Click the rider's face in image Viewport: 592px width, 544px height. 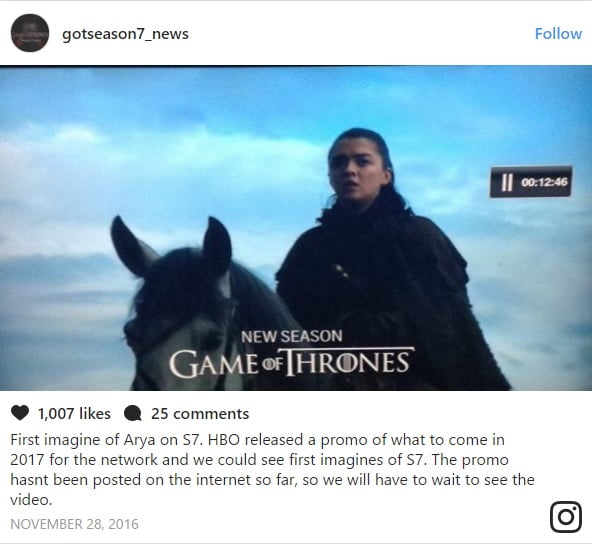point(354,170)
